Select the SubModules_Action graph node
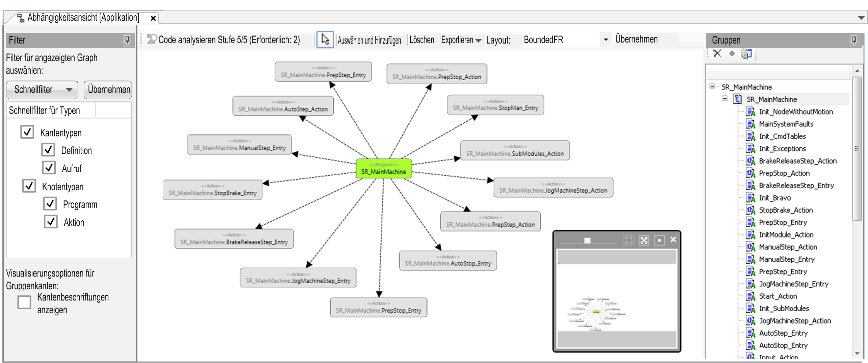The image size is (868, 363). [x=515, y=150]
